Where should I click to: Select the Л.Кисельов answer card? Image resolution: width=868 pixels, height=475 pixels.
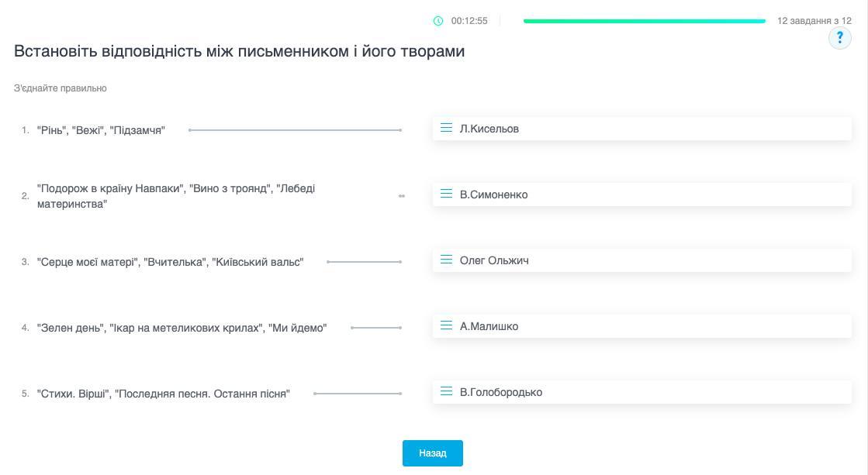click(x=642, y=129)
